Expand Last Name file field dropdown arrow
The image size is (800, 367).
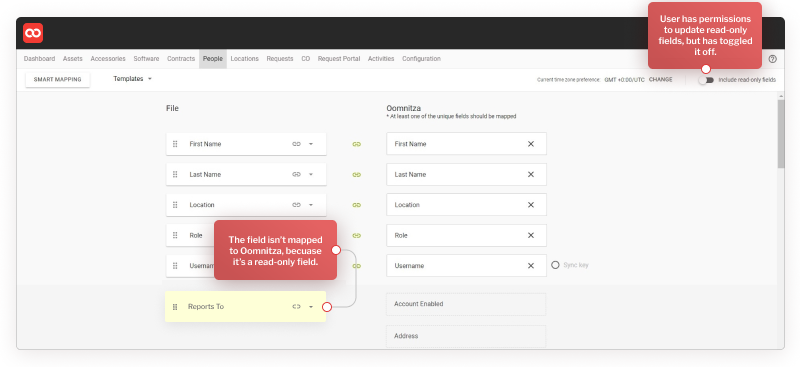tap(311, 175)
